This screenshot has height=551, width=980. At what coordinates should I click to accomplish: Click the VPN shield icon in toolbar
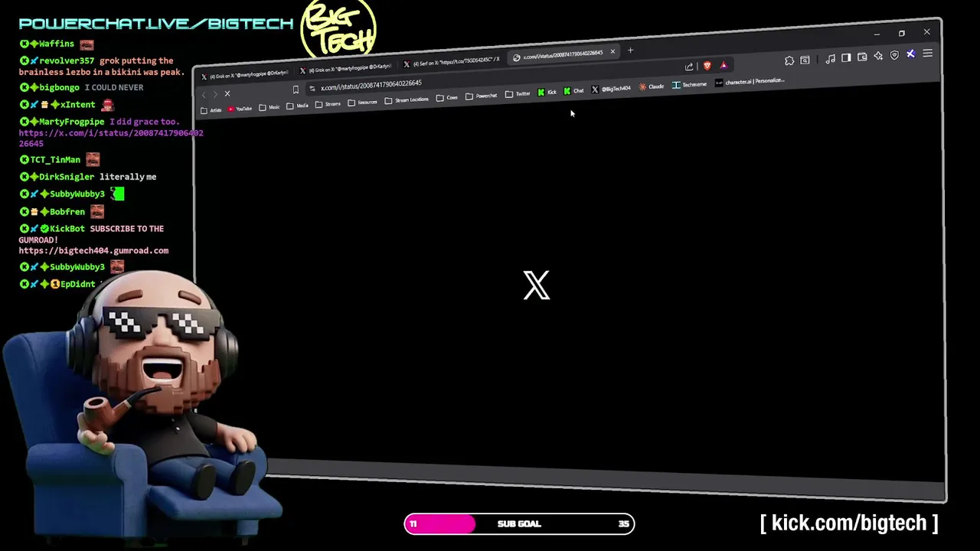pos(894,55)
